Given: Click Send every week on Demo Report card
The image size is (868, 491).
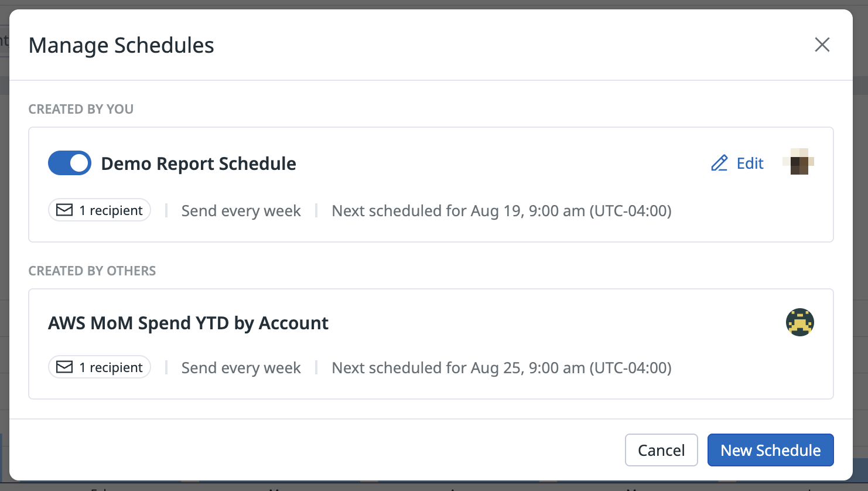Looking at the screenshot, I should pos(241,211).
